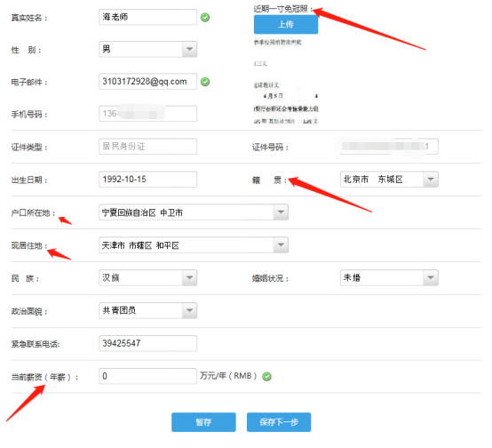Image resolution: width=492 pixels, height=448 pixels.
Task: Click the green checkmark beside the salary field
Action: click(266, 376)
